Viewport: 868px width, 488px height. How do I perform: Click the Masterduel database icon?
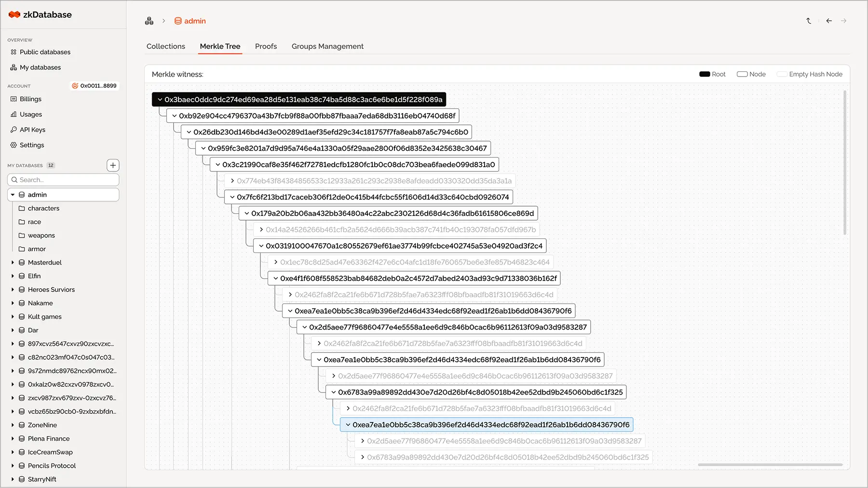click(22, 263)
